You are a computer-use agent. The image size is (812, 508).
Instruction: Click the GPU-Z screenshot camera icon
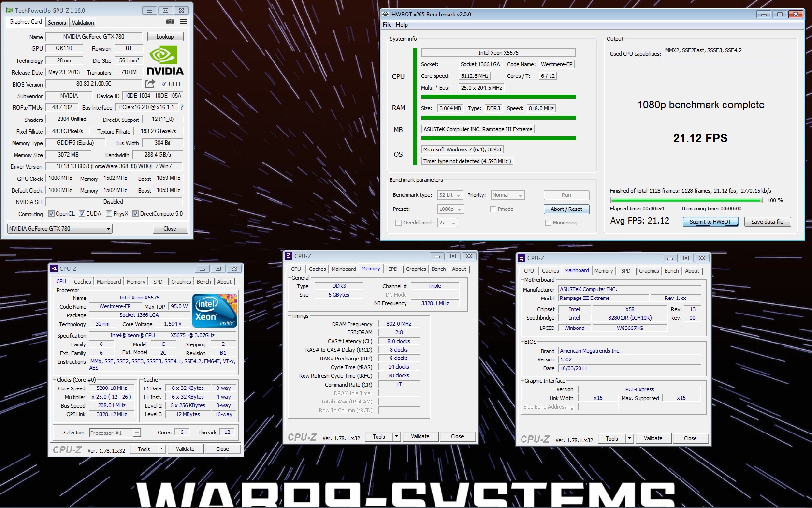point(170,22)
